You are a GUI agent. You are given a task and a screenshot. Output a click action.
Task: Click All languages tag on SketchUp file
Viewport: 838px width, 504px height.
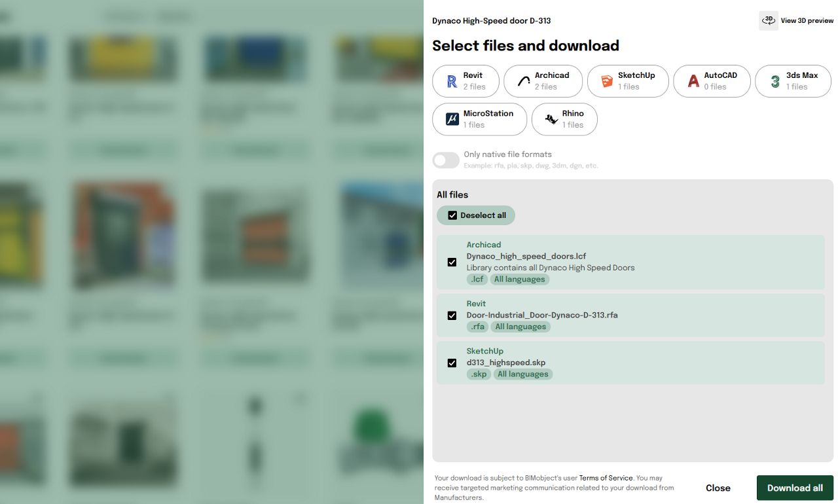click(x=523, y=374)
